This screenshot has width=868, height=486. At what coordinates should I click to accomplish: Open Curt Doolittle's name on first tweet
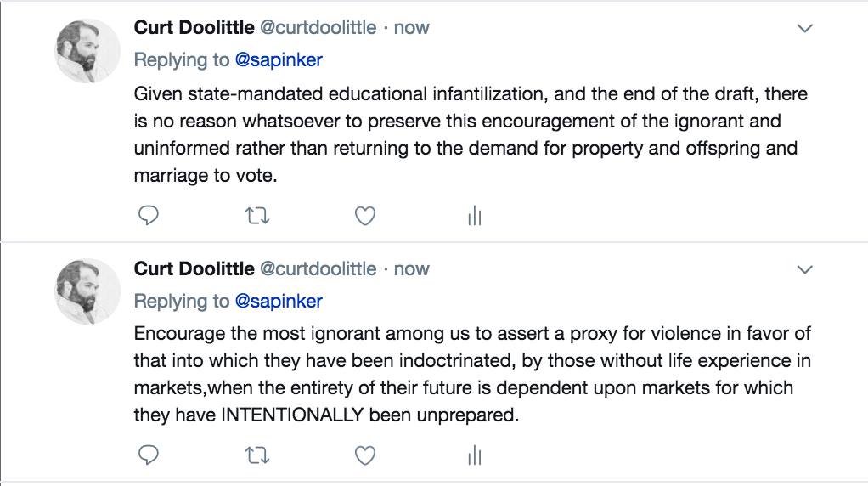(194, 27)
